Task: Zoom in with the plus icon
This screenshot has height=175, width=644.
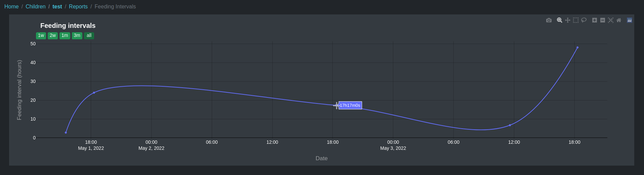Action: coord(595,20)
